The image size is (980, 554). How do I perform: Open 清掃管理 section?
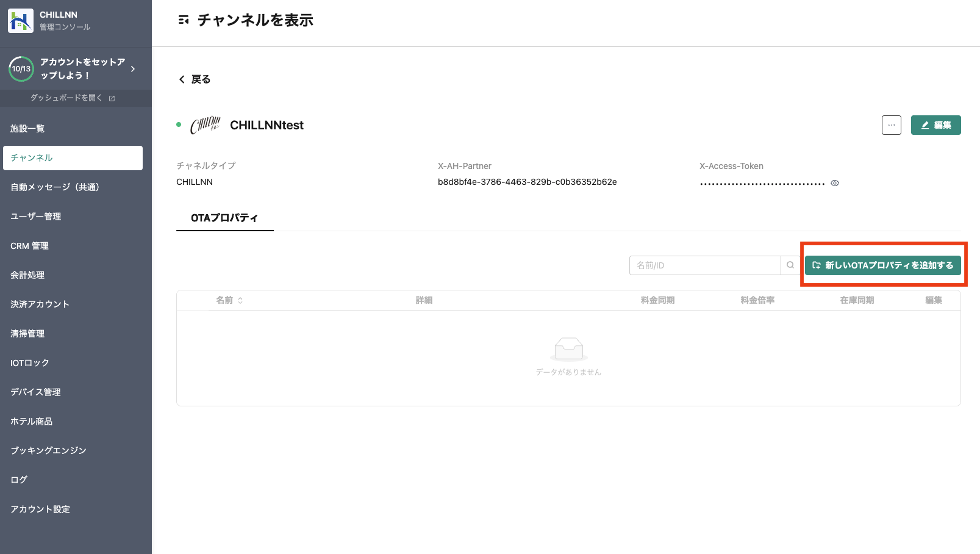[73, 334]
